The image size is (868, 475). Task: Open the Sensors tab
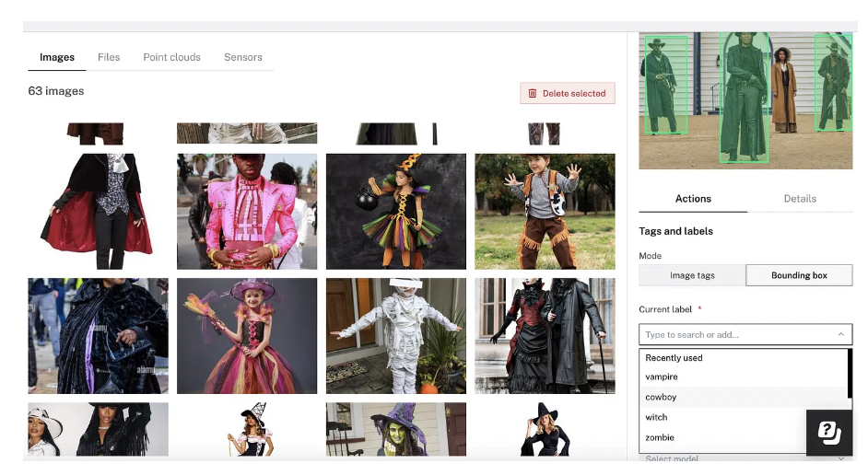pos(243,57)
